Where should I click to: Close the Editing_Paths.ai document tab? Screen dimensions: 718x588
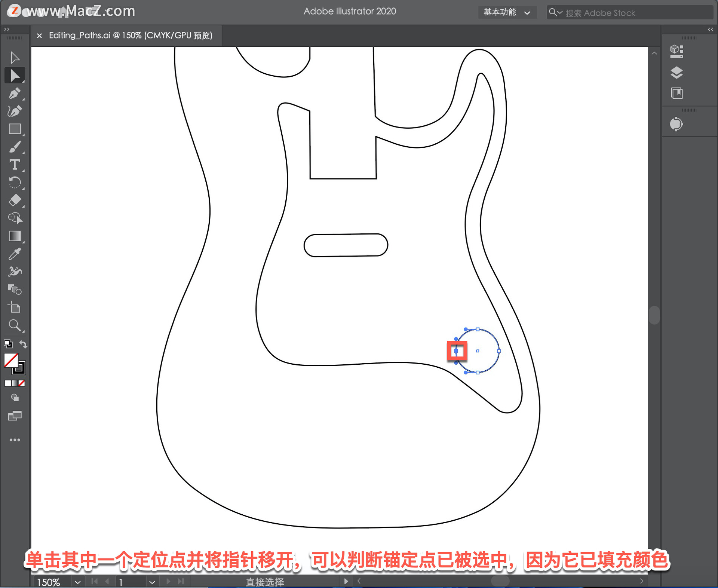point(39,36)
